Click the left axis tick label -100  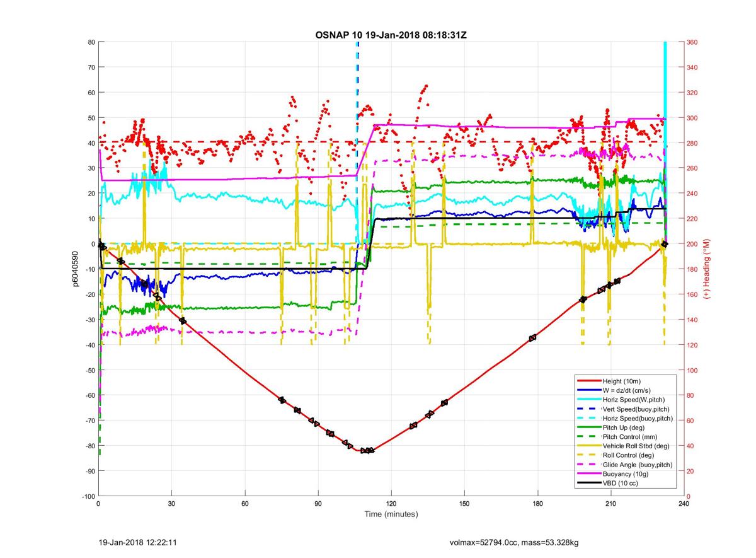(88, 496)
